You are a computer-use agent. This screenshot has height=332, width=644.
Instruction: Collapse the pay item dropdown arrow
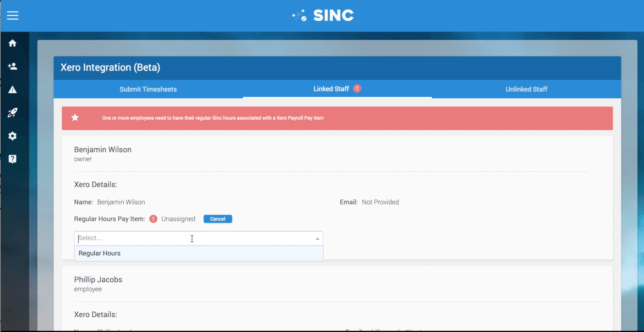317,238
